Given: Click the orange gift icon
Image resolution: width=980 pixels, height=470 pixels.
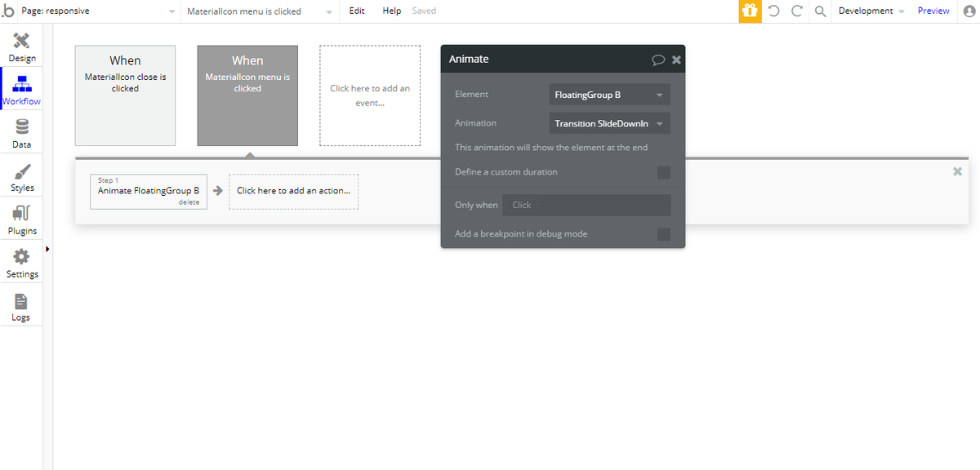Looking at the screenshot, I should (750, 11).
